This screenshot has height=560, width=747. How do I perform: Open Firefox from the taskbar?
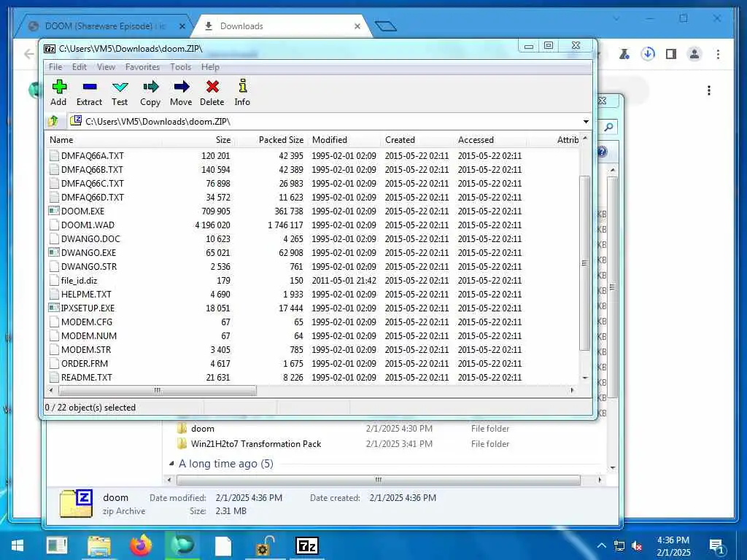click(x=141, y=545)
